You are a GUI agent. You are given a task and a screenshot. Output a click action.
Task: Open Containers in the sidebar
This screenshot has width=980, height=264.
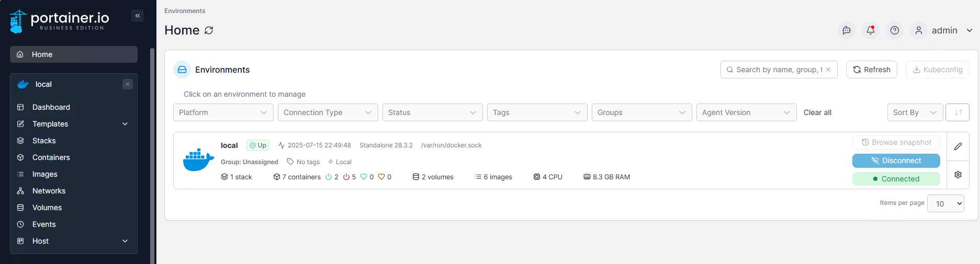[x=51, y=157]
